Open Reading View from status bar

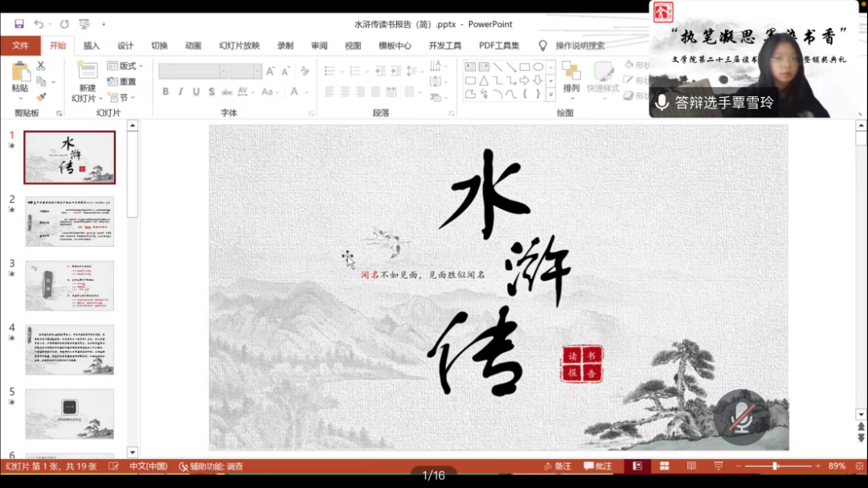(x=691, y=466)
